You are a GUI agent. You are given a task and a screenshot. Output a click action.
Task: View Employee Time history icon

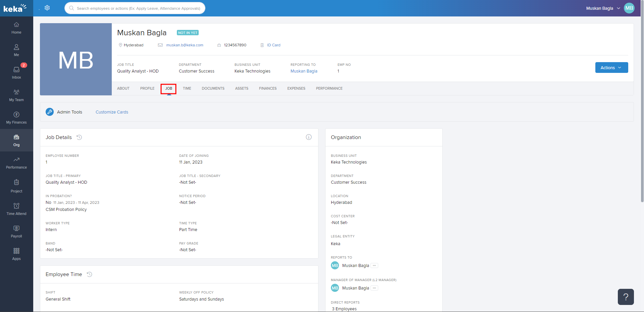click(x=90, y=274)
